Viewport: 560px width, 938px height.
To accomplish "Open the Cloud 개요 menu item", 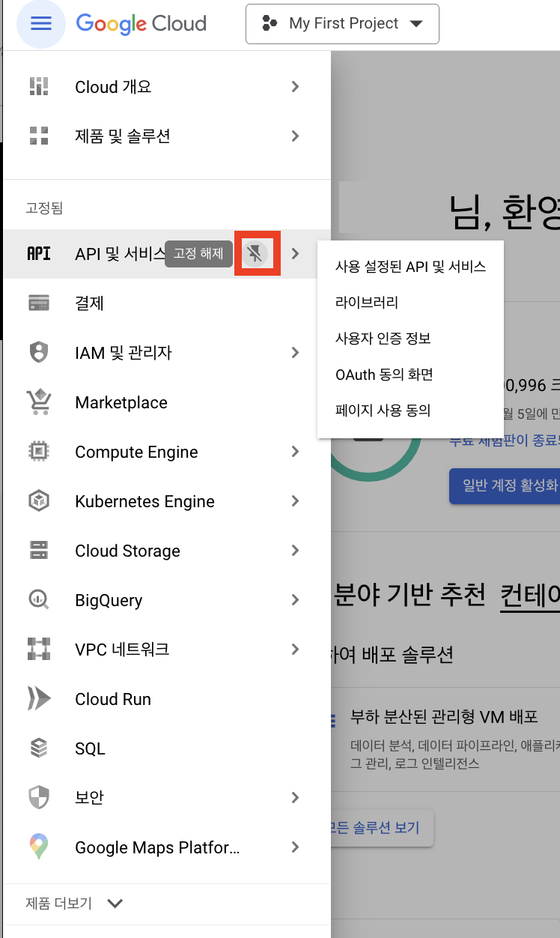I will point(167,87).
